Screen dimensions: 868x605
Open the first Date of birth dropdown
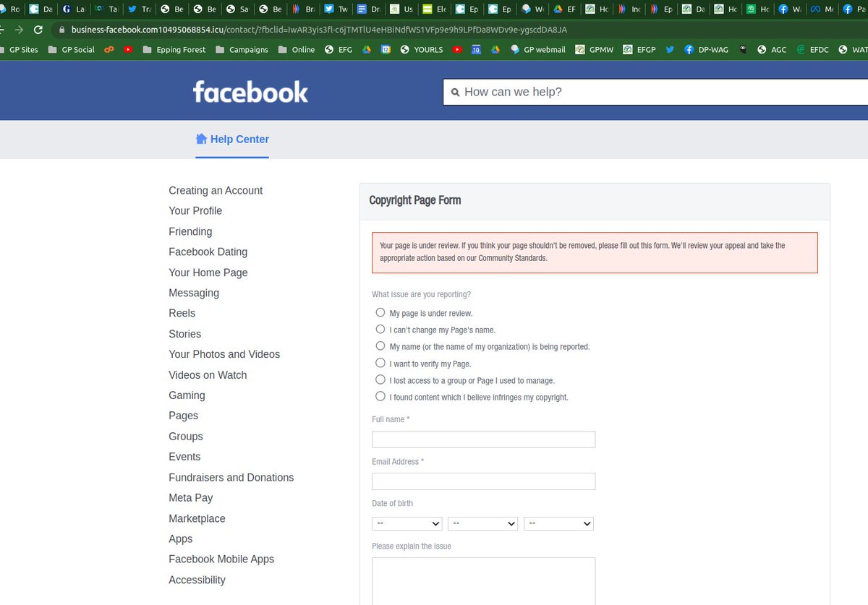tap(407, 523)
